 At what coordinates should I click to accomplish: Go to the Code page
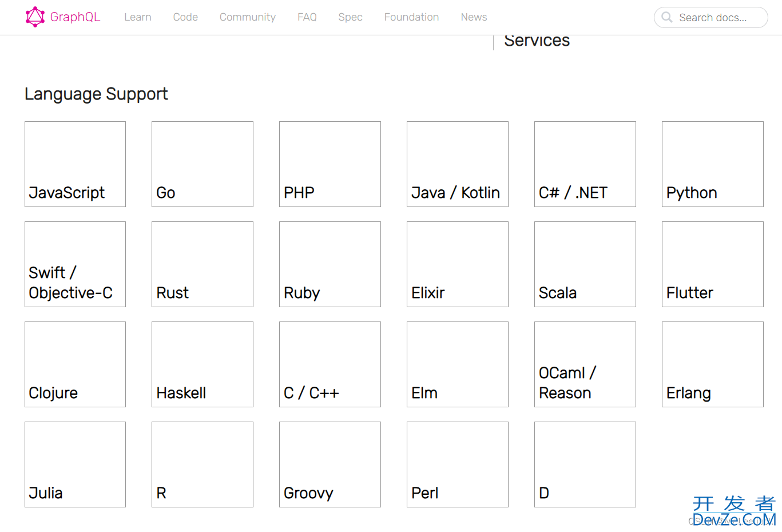(x=185, y=17)
